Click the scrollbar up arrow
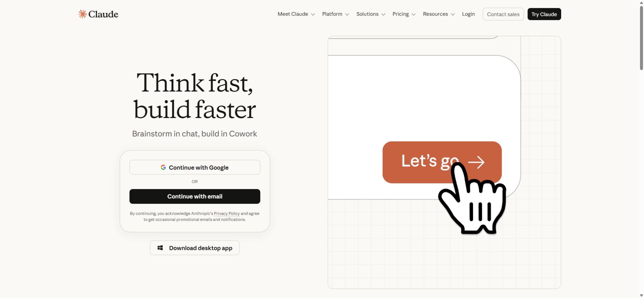 click(x=641, y=3)
